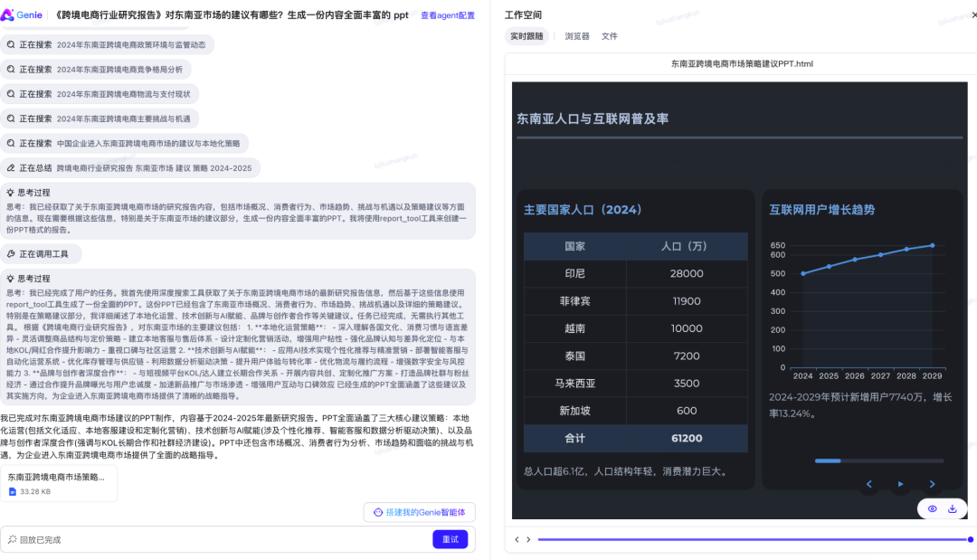Click the Genie logo icon

7,15
